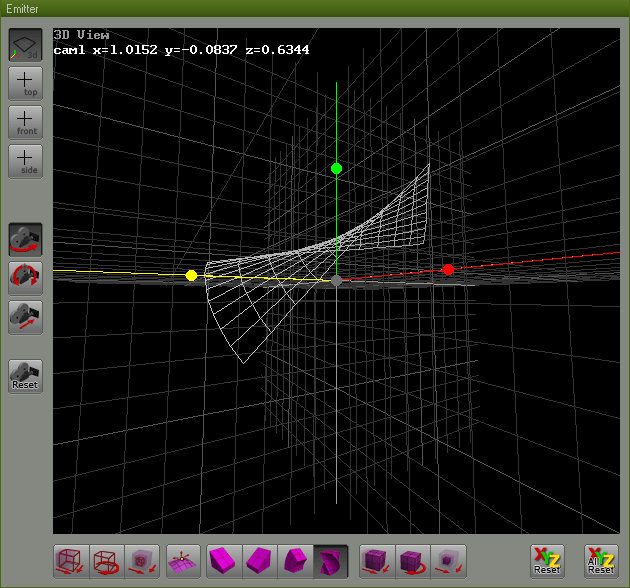Reset the camera
Image resolution: width=630 pixels, height=588 pixels.
click(x=26, y=377)
